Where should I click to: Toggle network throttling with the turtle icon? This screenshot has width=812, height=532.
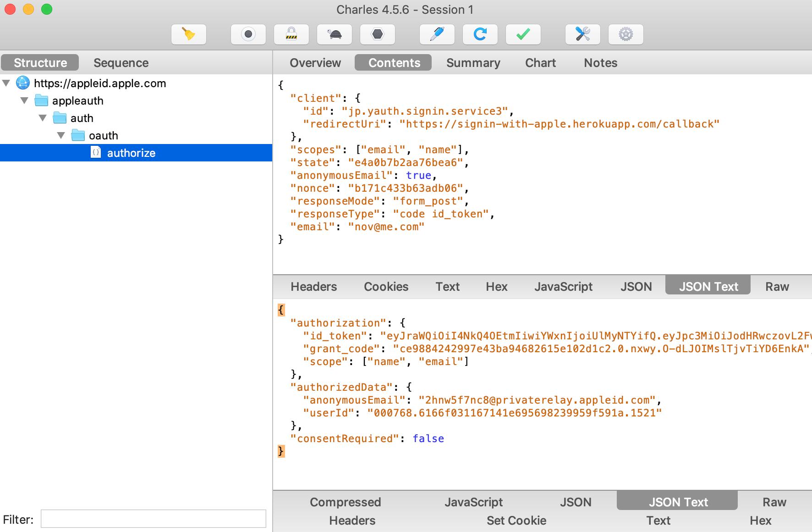pyautogui.click(x=335, y=34)
